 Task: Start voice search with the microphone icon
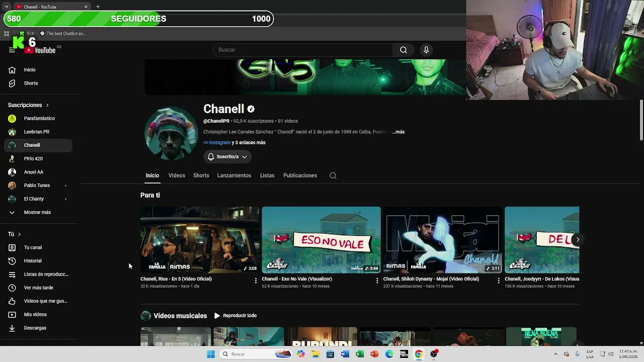426,50
